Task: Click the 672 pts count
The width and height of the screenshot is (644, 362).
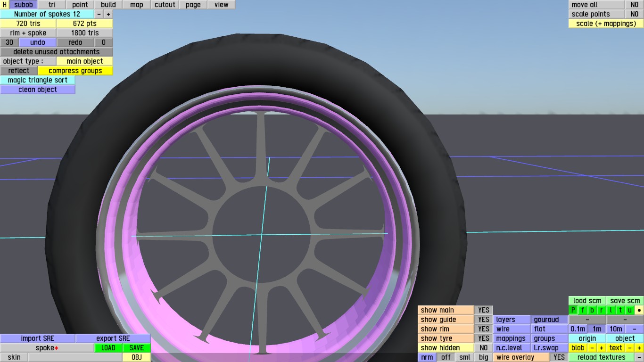Action: coord(85,24)
